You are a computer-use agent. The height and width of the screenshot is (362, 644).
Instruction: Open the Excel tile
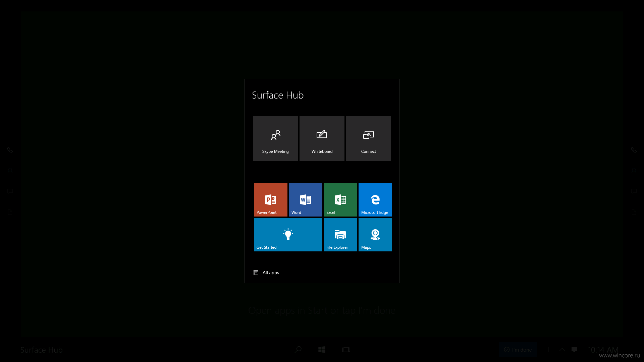pyautogui.click(x=340, y=200)
